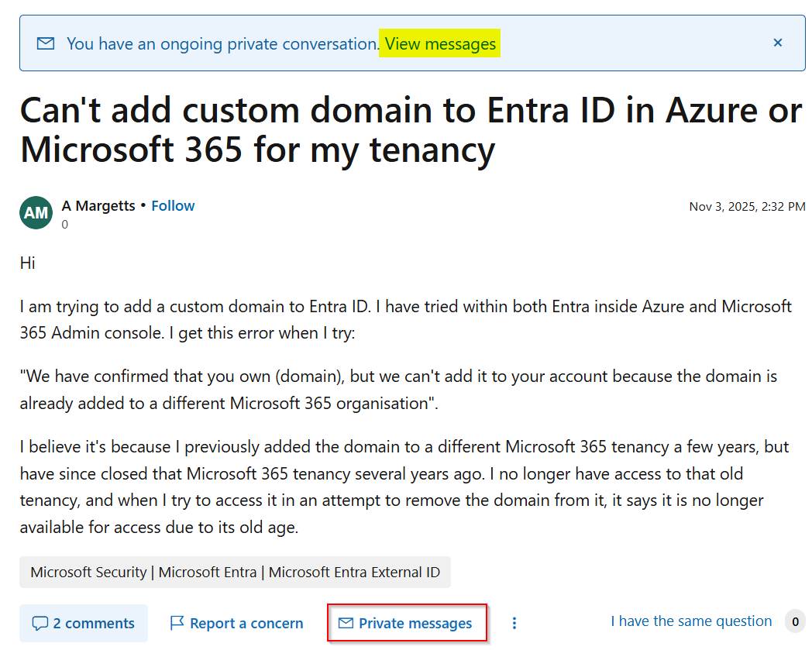Click the paragraph starting "I believe it's because"
Screen dimensions: 812x650
(x=405, y=487)
